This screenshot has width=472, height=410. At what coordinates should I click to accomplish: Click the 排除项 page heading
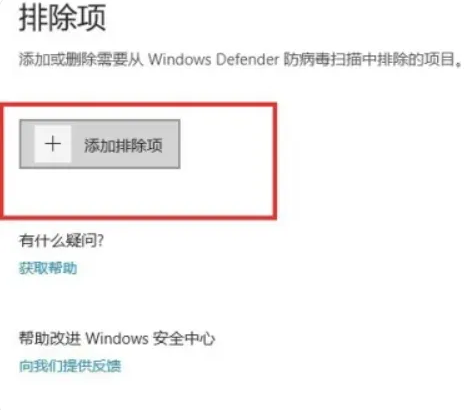coord(62,18)
